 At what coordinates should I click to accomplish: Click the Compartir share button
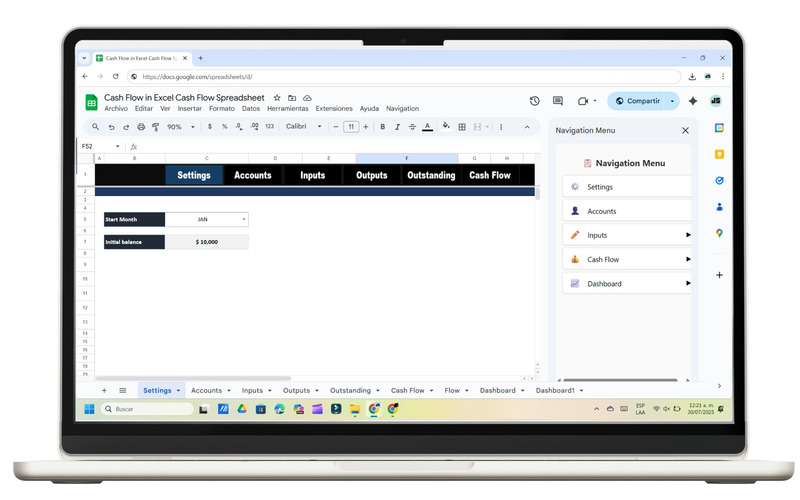coord(638,101)
